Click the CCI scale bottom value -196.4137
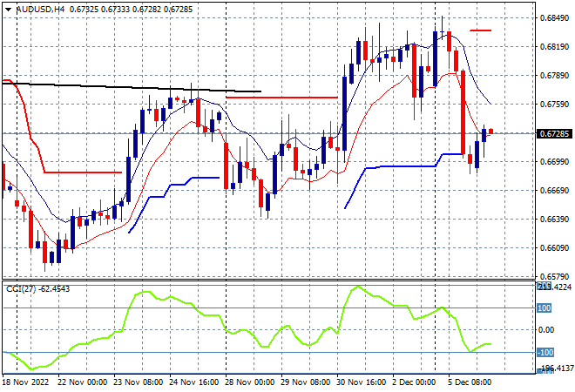Screen dimensions: 575x392 pyautogui.click(x=557, y=368)
